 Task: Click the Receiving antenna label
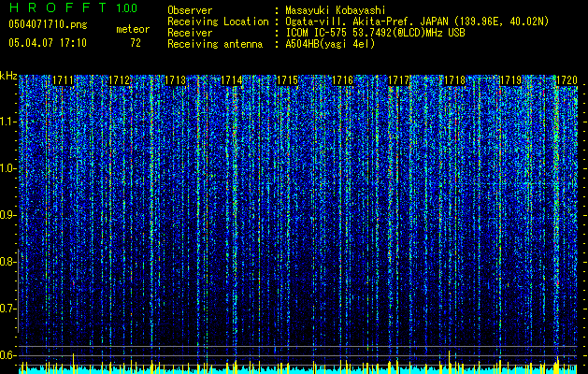[215, 44]
